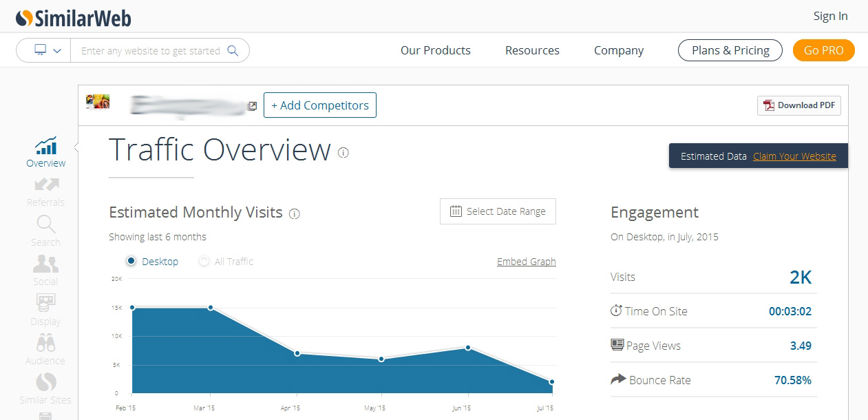Viewport: 868px width, 420px height.
Task: Open Select Date Range picker
Action: tap(498, 211)
